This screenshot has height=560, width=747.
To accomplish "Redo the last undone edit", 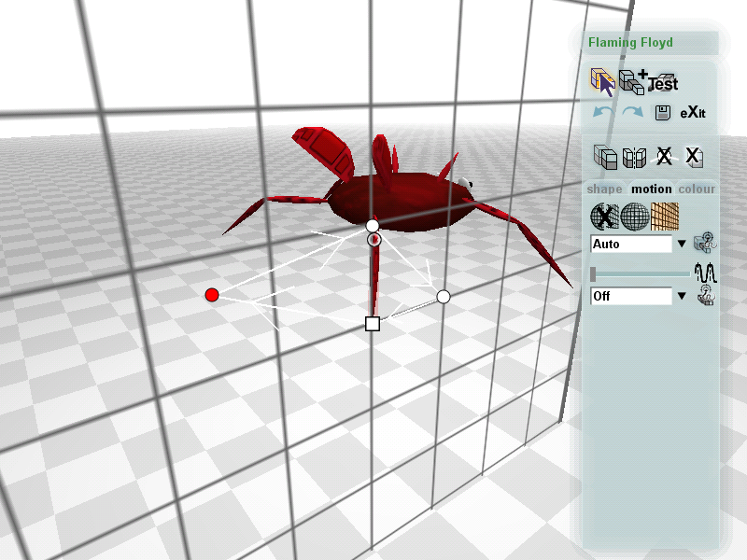I will coord(633,113).
